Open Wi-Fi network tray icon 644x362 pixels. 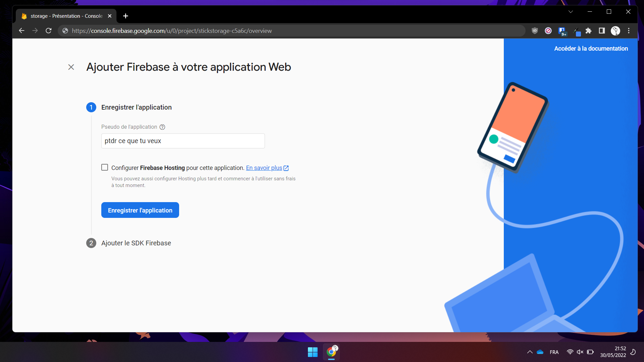(x=570, y=352)
